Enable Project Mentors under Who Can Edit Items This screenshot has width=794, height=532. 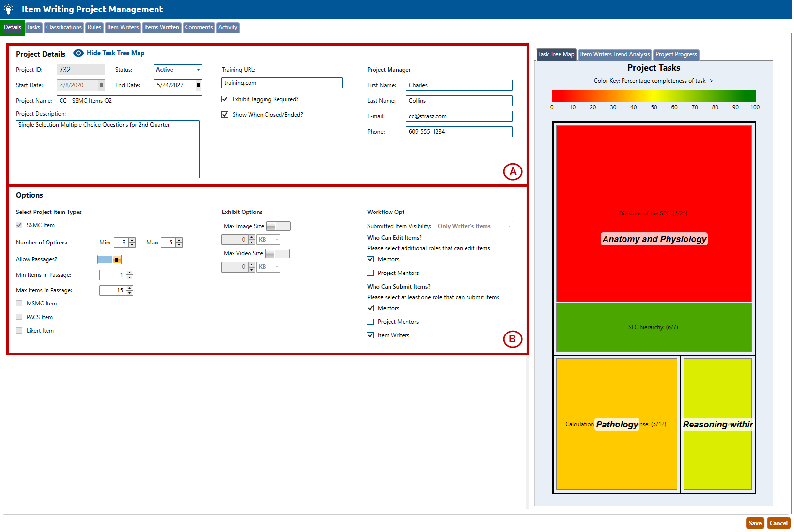[x=371, y=273]
